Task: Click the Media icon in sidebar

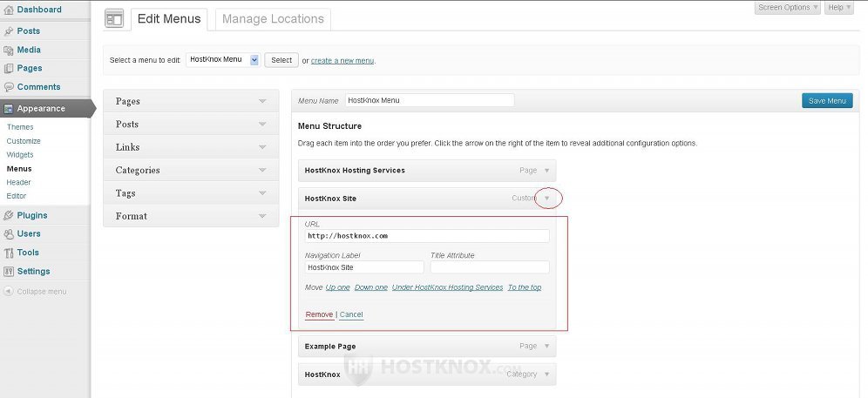Action: point(9,50)
